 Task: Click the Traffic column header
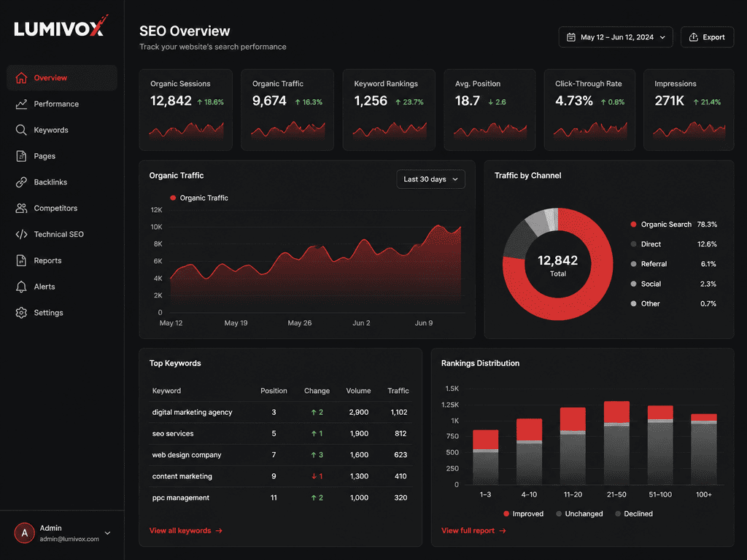point(398,391)
